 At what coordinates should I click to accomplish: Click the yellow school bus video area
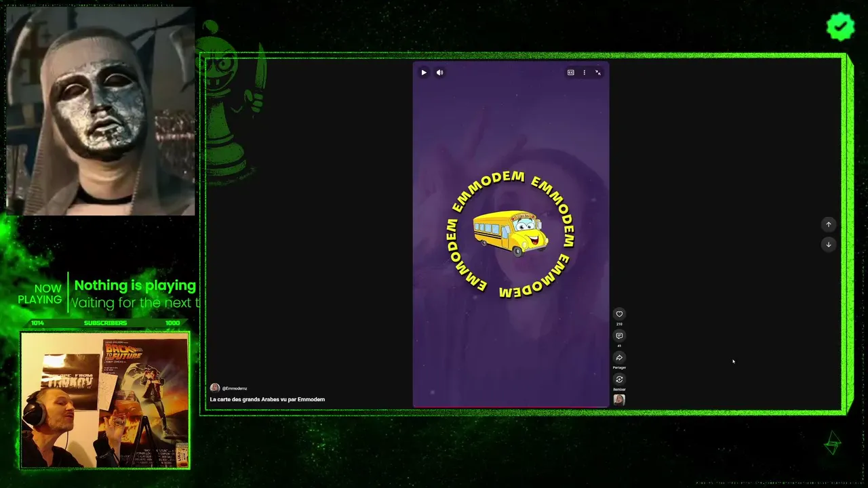pyautogui.click(x=511, y=234)
